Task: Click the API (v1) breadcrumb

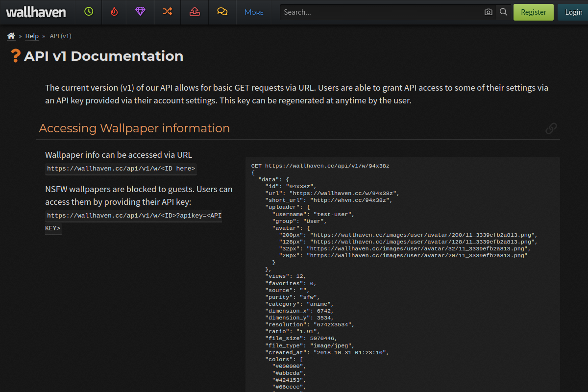Action: tap(61, 36)
